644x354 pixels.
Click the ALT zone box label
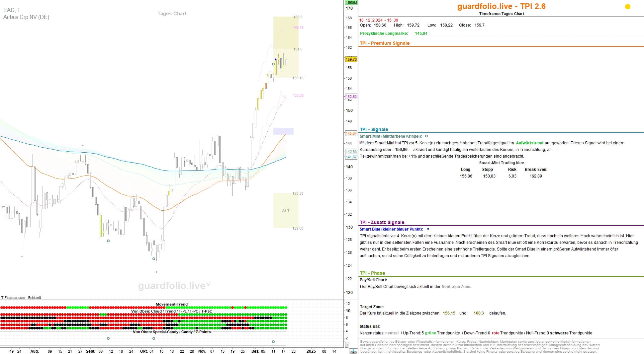click(286, 211)
